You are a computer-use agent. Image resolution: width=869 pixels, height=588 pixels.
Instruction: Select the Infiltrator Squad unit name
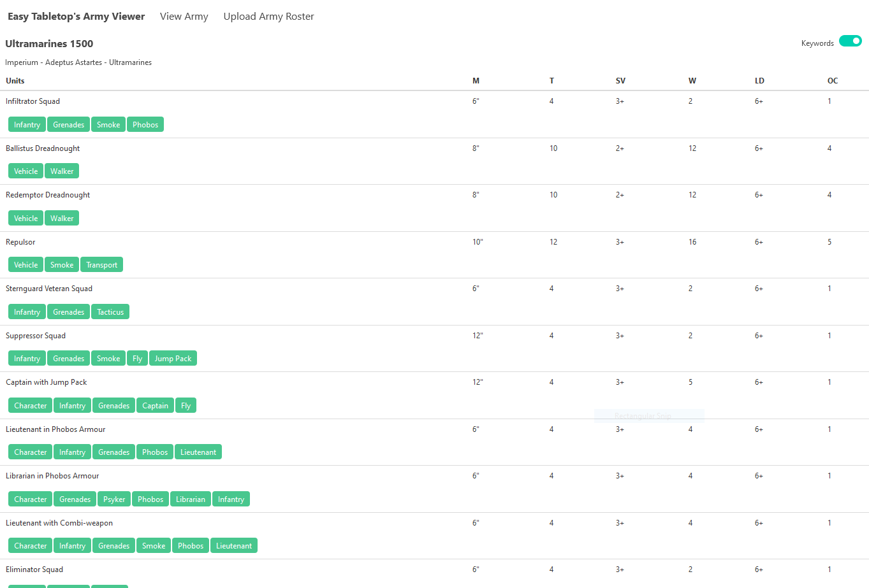(x=33, y=101)
